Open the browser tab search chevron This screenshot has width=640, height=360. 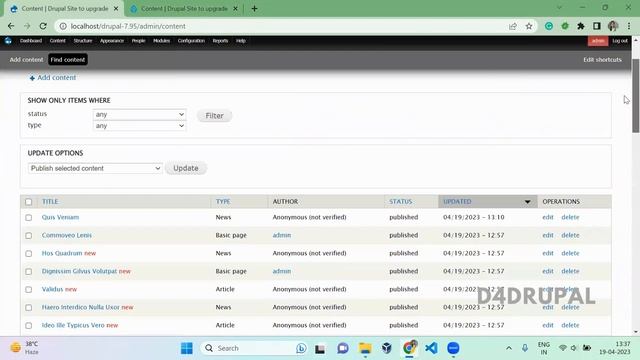pos(559,8)
